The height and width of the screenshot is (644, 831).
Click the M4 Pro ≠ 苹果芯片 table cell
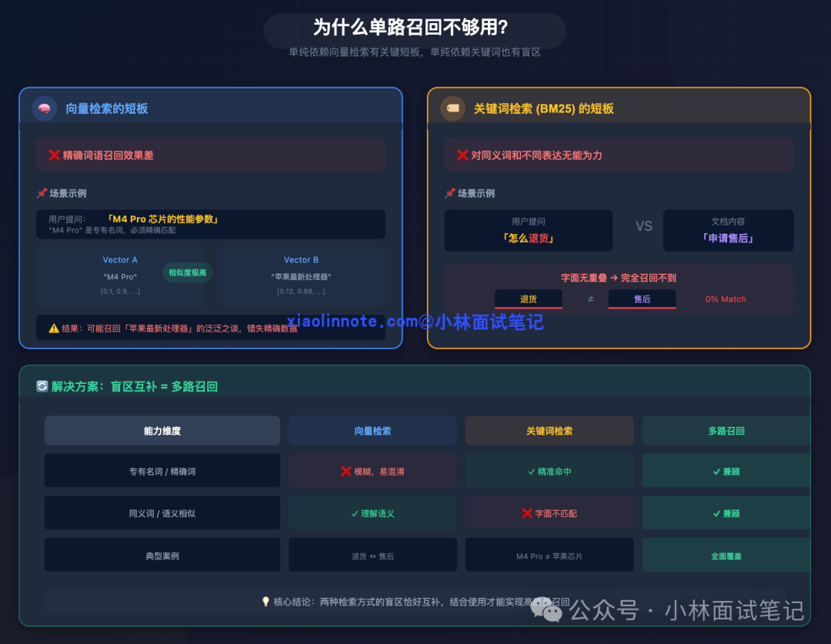tap(549, 555)
